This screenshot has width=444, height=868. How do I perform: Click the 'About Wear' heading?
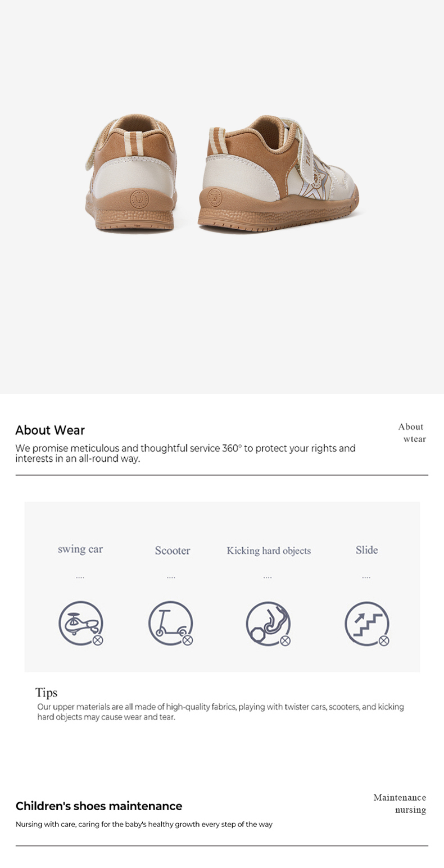click(x=50, y=430)
